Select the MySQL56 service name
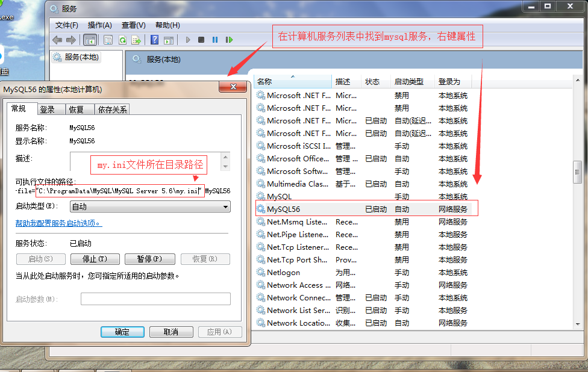 click(284, 209)
